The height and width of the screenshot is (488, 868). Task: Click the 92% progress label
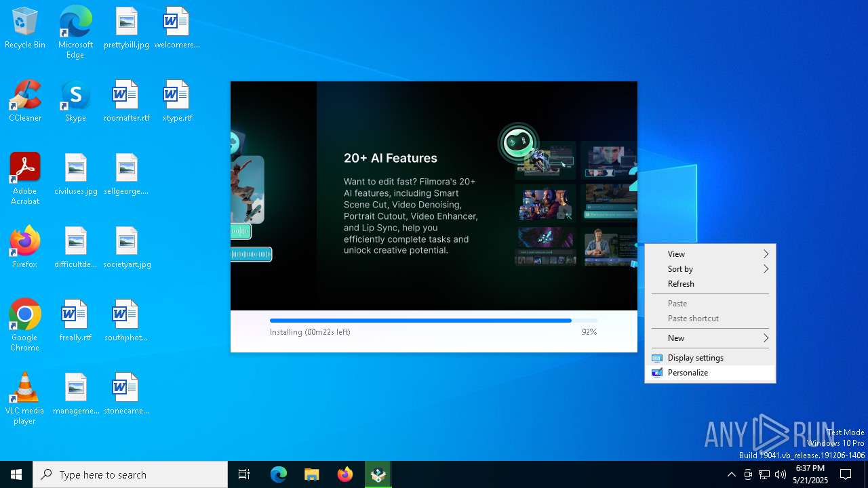click(589, 332)
